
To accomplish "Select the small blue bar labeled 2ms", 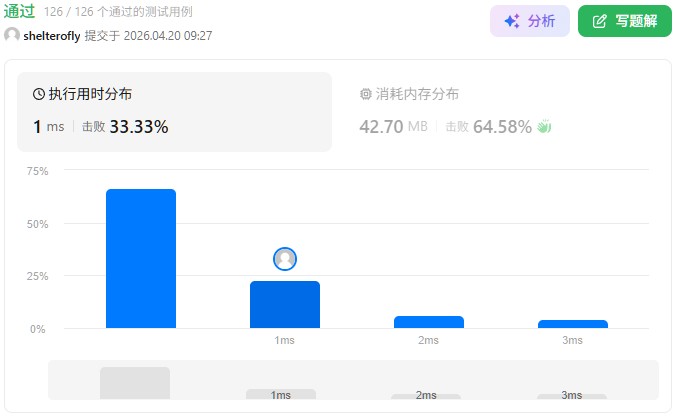I will coord(429,322).
